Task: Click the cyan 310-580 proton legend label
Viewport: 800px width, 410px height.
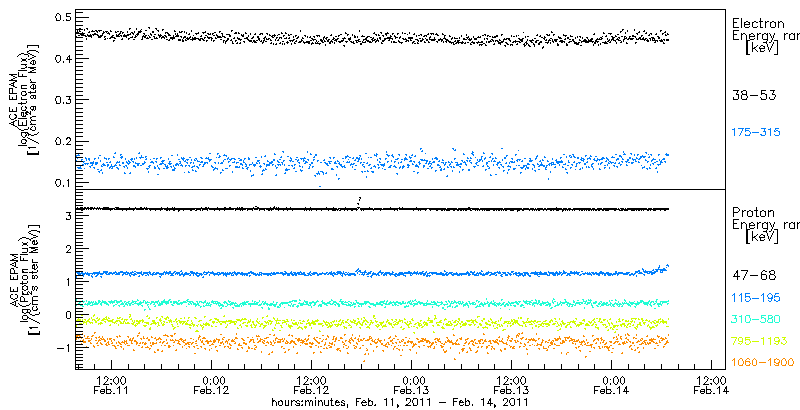Action: click(756, 319)
